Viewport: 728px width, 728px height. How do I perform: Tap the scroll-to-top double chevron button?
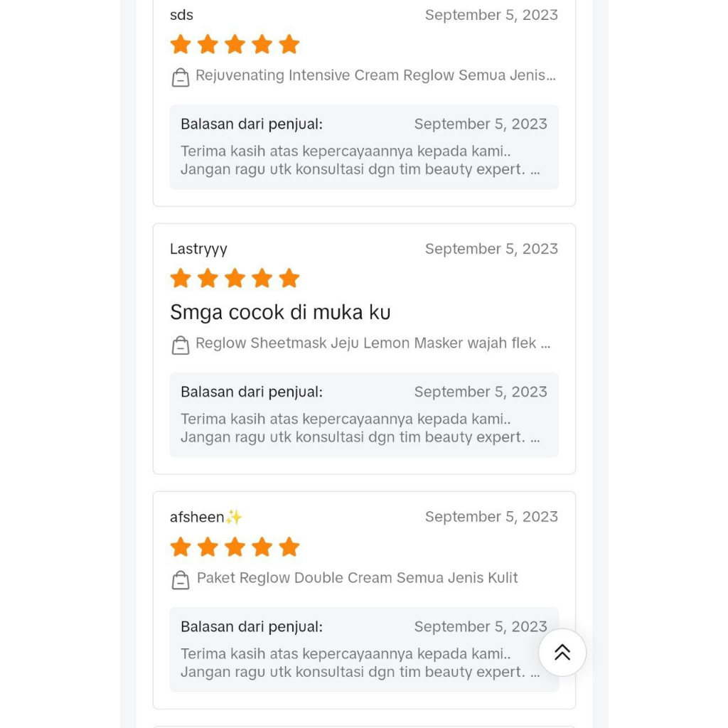point(562,652)
